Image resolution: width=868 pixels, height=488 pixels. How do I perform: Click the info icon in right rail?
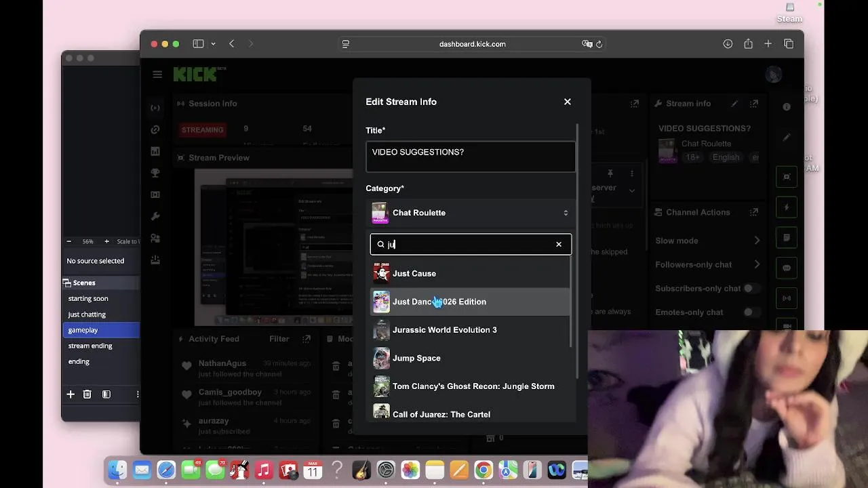point(787,107)
